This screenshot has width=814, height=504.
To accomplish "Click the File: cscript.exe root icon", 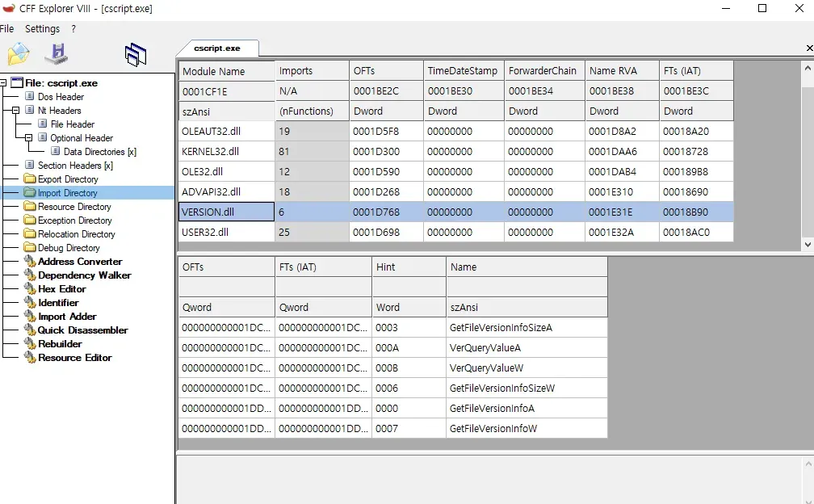I will pyautogui.click(x=17, y=82).
